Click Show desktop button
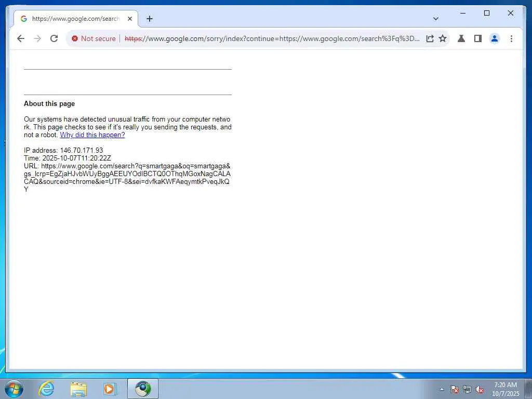Image resolution: width=532 pixels, height=399 pixels. tap(528, 389)
